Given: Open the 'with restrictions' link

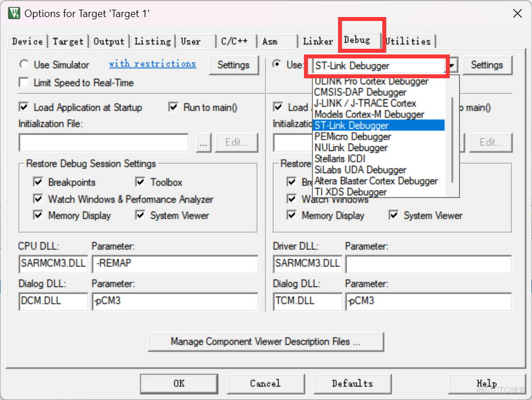Looking at the screenshot, I should [x=152, y=64].
